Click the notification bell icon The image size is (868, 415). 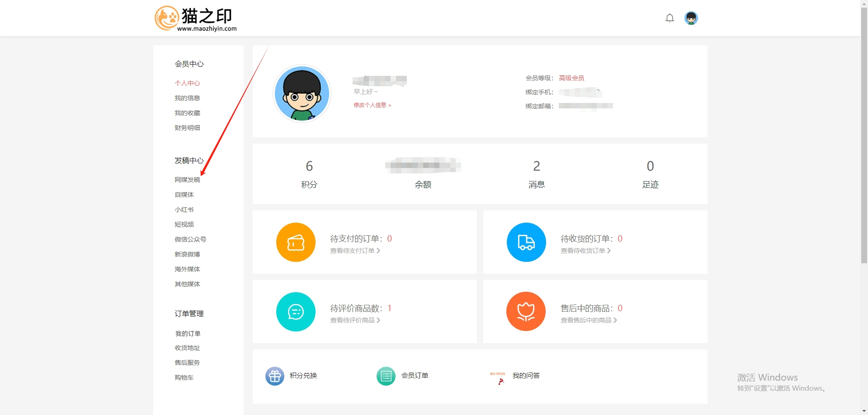point(670,18)
